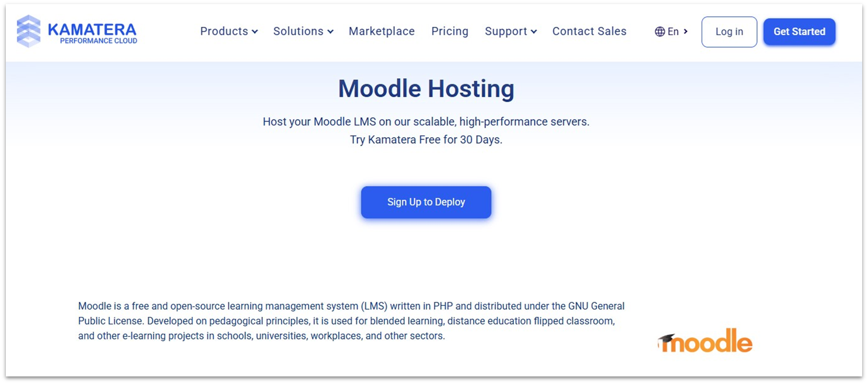Click the Moodle description paragraph

[352, 321]
